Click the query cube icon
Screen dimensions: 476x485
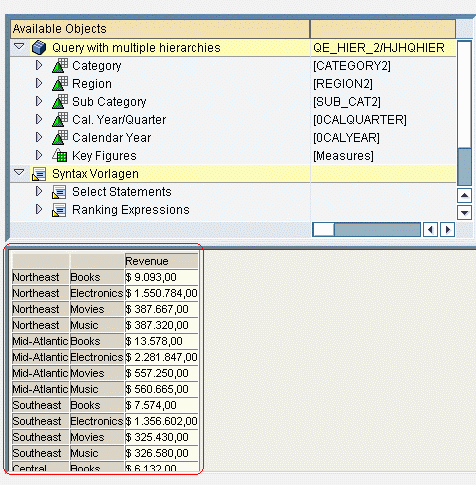[x=39, y=48]
